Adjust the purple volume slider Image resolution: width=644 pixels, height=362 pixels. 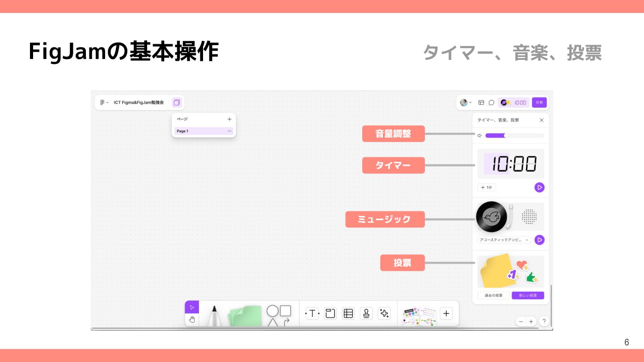point(515,135)
